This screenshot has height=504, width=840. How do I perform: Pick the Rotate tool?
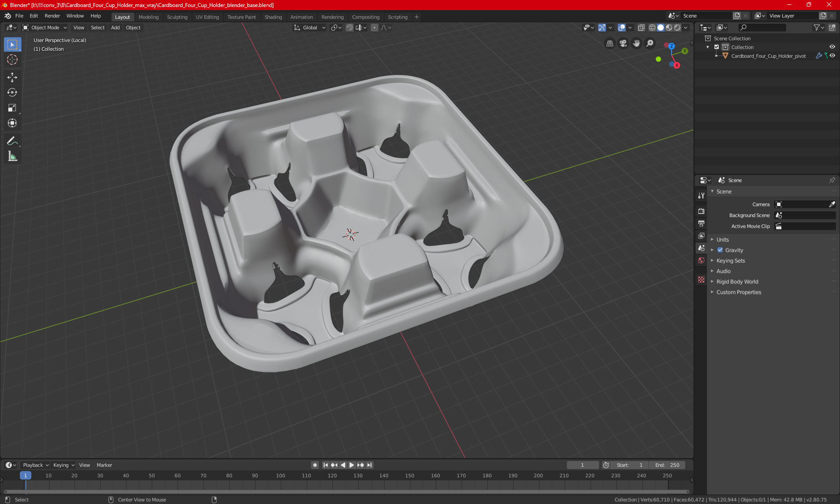[x=12, y=92]
